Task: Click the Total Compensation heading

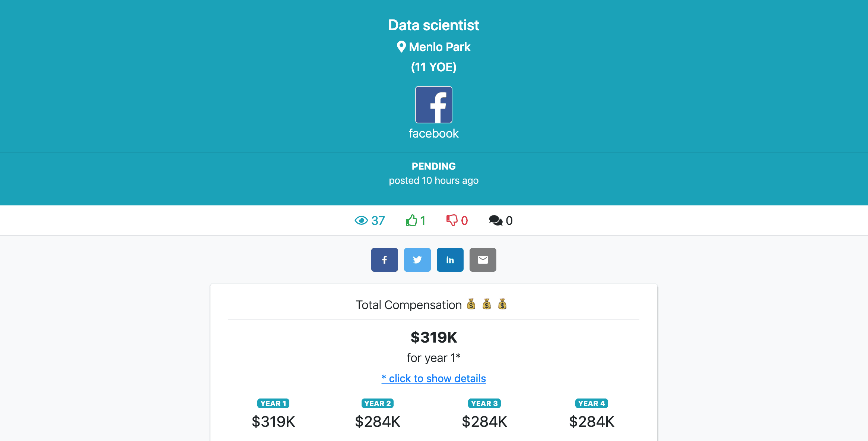Action: tap(408, 305)
